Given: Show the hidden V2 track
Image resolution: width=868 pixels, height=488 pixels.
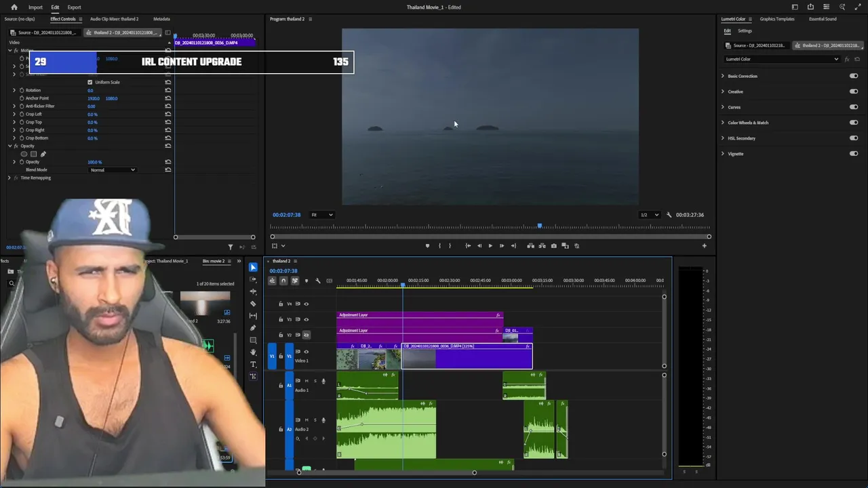Looking at the screenshot, I should click(x=306, y=335).
